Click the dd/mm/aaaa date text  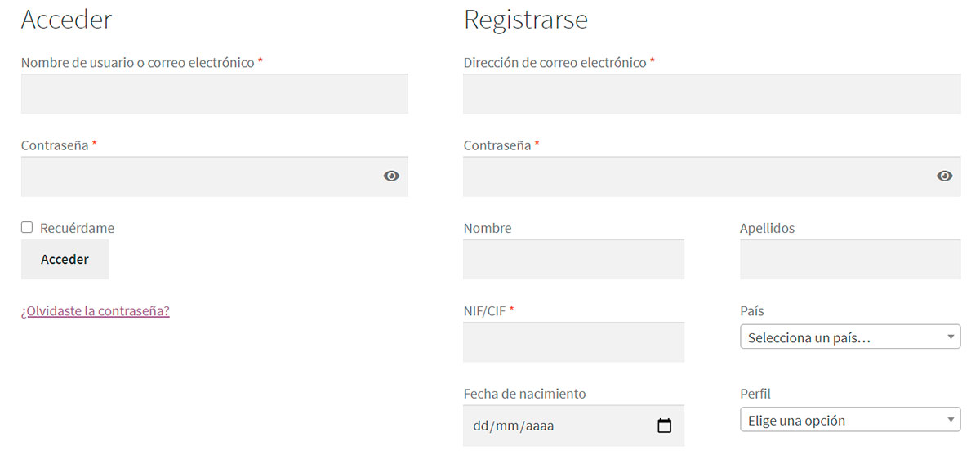(515, 426)
